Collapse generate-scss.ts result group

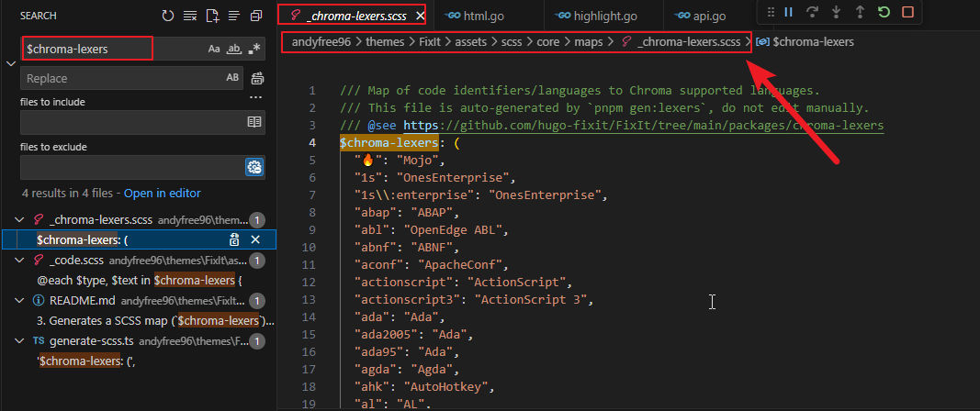click(20, 341)
